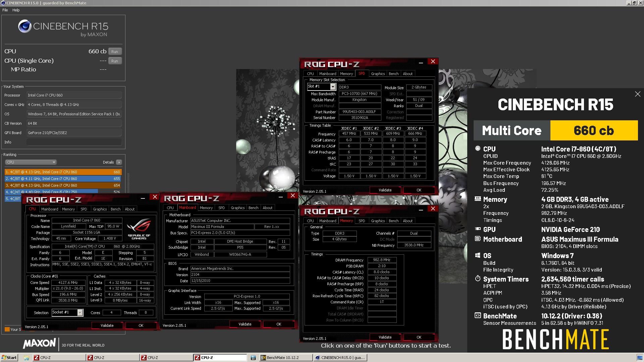Open the Bench tab in Mainboard window
Image resolution: width=644 pixels, height=362 pixels.
pyautogui.click(x=253, y=208)
